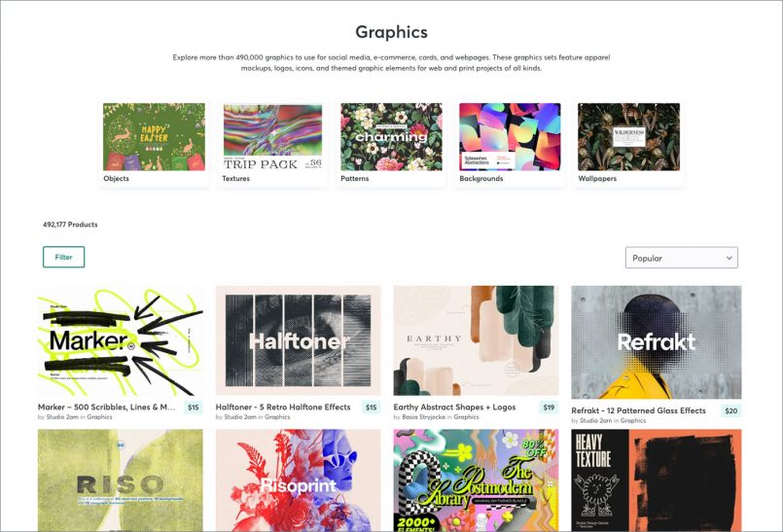Viewport: 783px width, 532px height.
Task: Open The Postmodern Library product image
Action: tap(476, 480)
